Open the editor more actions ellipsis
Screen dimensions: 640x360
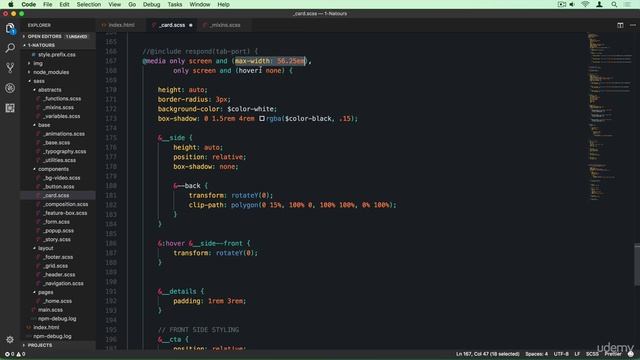click(633, 25)
